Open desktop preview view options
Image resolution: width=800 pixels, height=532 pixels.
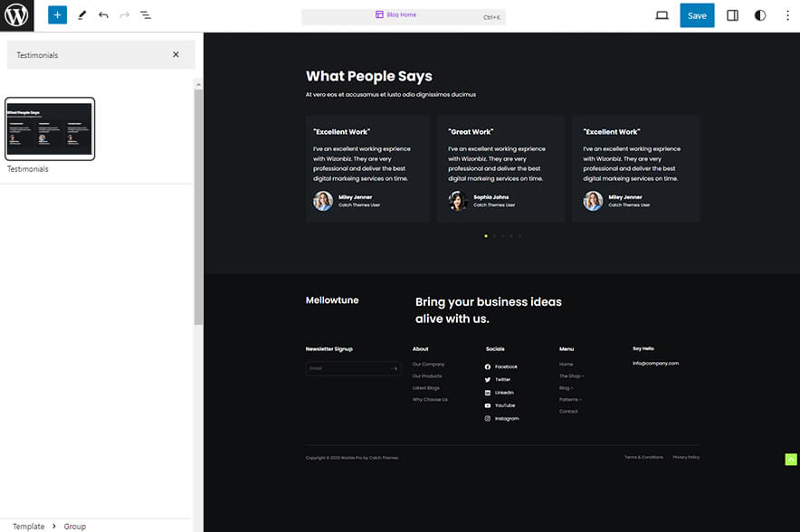(662, 14)
